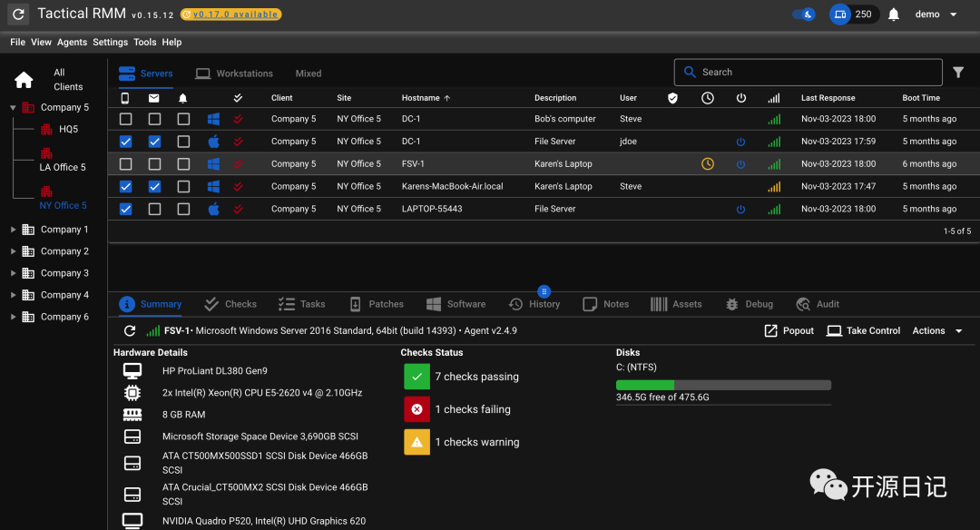Click the filter funnel icon beside search
980x530 pixels.
pyautogui.click(x=958, y=73)
